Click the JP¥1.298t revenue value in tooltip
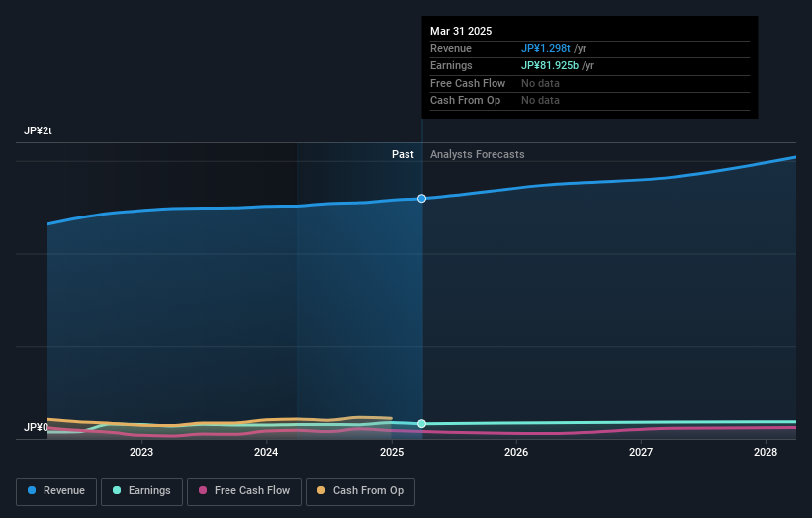 (546, 48)
